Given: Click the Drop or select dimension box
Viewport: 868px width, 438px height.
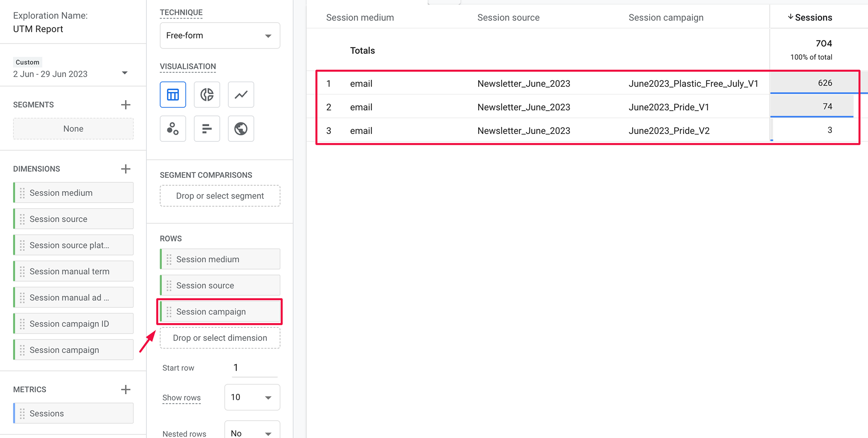Looking at the screenshot, I should click(220, 338).
